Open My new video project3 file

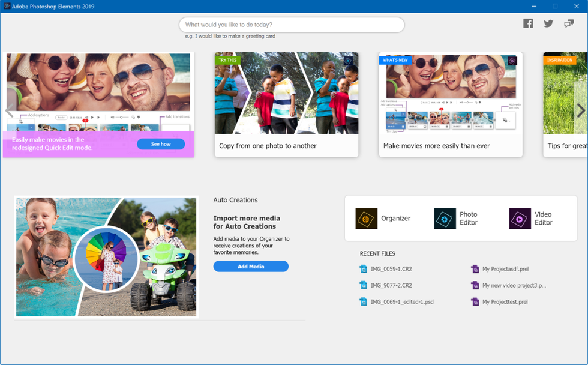tap(514, 285)
